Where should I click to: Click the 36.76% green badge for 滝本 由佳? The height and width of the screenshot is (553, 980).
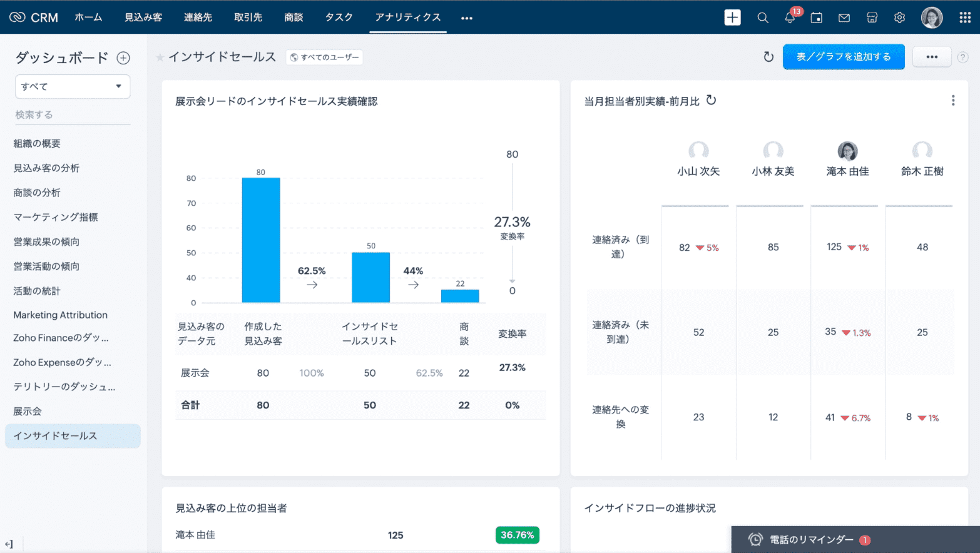[x=517, y=535]
